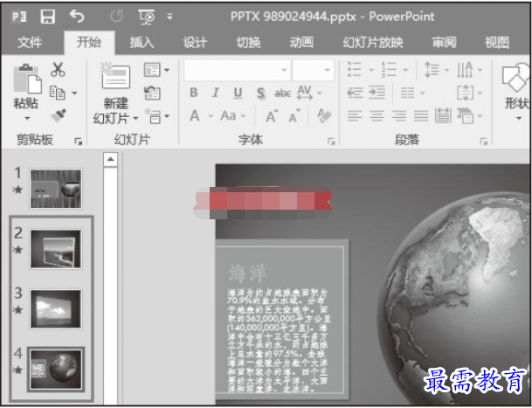The height and width of the screenshot is (408, 532).
Task: Click the Save icon in quick access toolbar
Action: [x=48, y=17]
